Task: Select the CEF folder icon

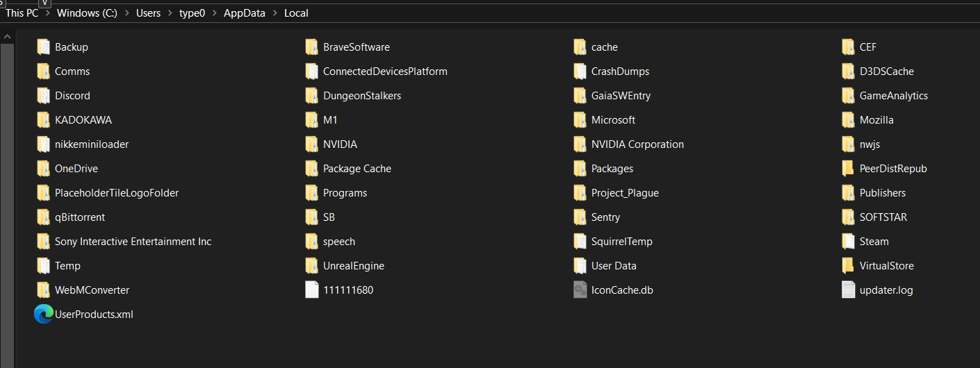Action: tap(848, 47)
